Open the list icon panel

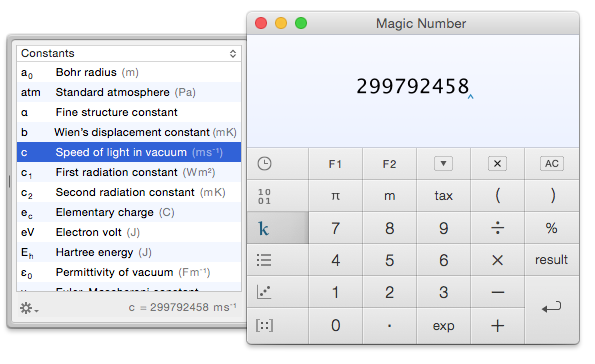point(264,260)
